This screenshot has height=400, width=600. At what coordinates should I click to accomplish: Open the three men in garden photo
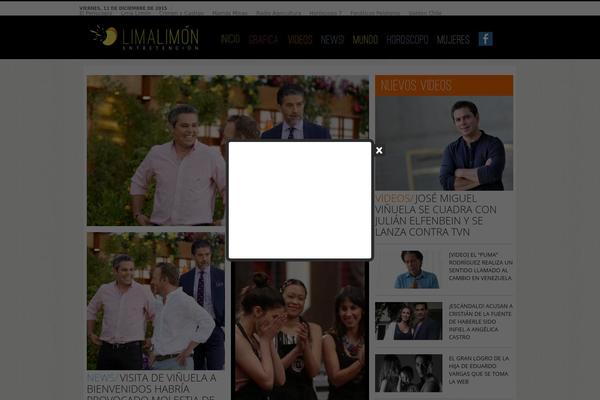(156, 301)
